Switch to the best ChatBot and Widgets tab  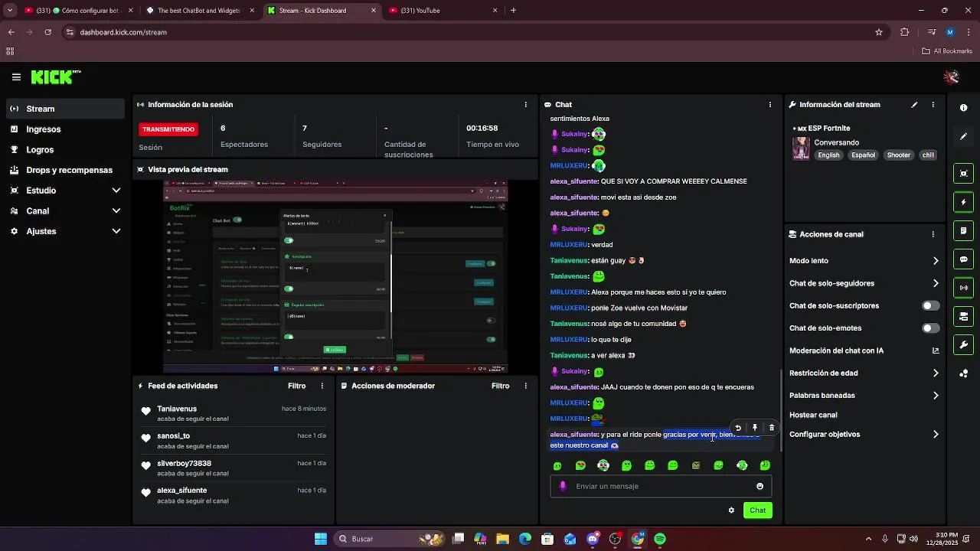199,11
